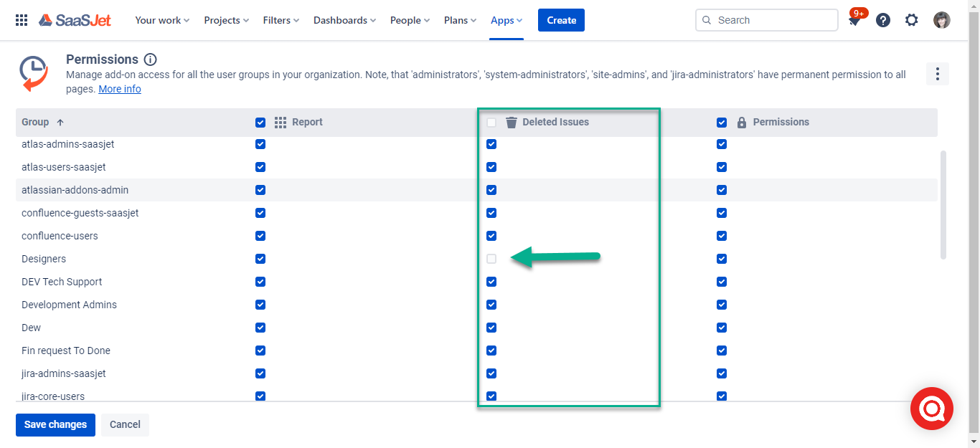Open the app switcher grid icon
Image resolution: width=980 pixels, height=448 pixels.
point(22,20)
